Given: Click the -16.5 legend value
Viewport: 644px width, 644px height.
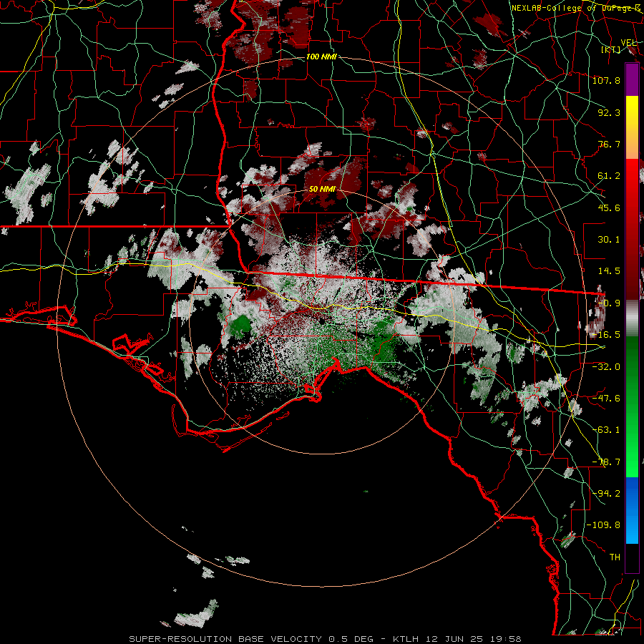Looking at the screenshot, I should [x=606, y=335].
